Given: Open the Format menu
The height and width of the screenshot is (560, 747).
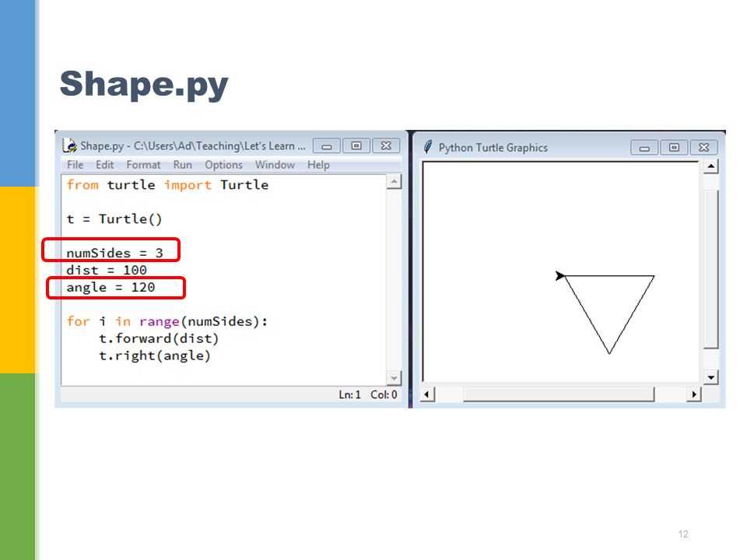Looking at the screenshot, I should pyautogui.click(x=143, y=165).
